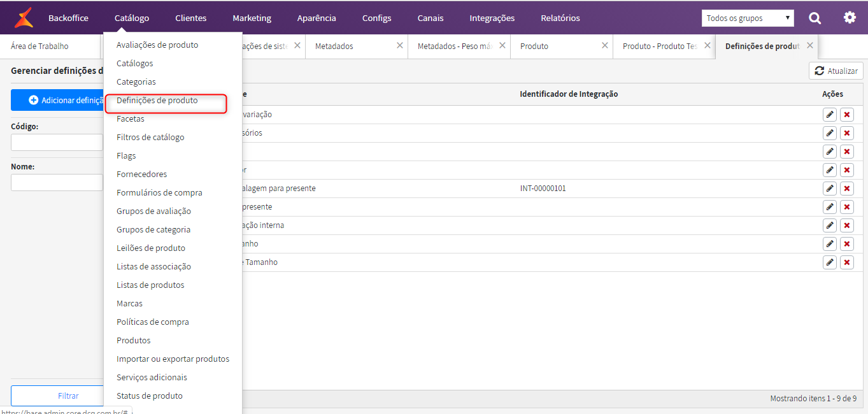
Task: Open the search magnifier icon
Action: pyautogui.click(x=815, y=18)
